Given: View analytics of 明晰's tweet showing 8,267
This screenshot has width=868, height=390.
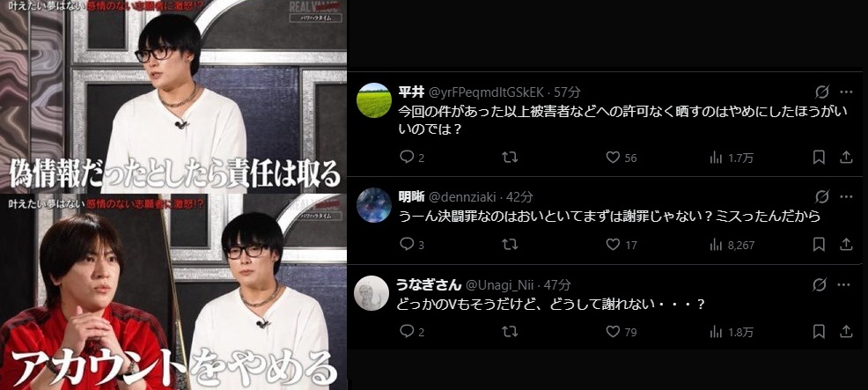Looking at the screenshot, I should coord(732,245).
